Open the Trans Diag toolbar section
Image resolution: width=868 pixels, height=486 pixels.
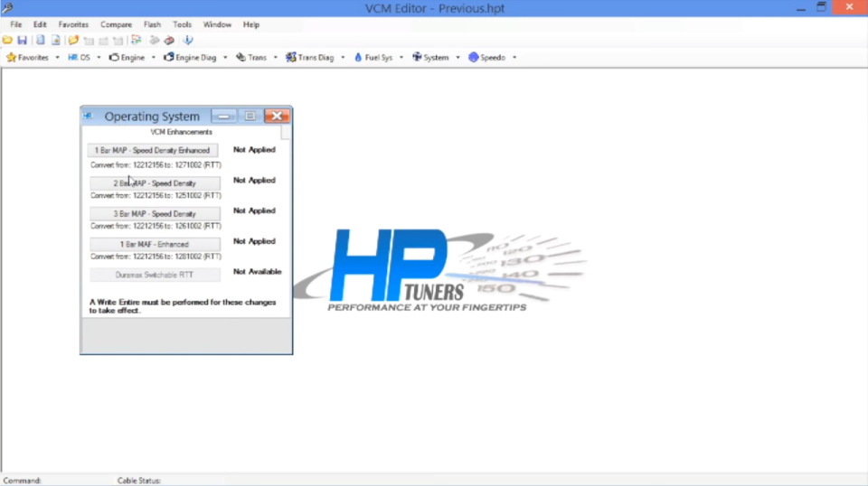310,58
